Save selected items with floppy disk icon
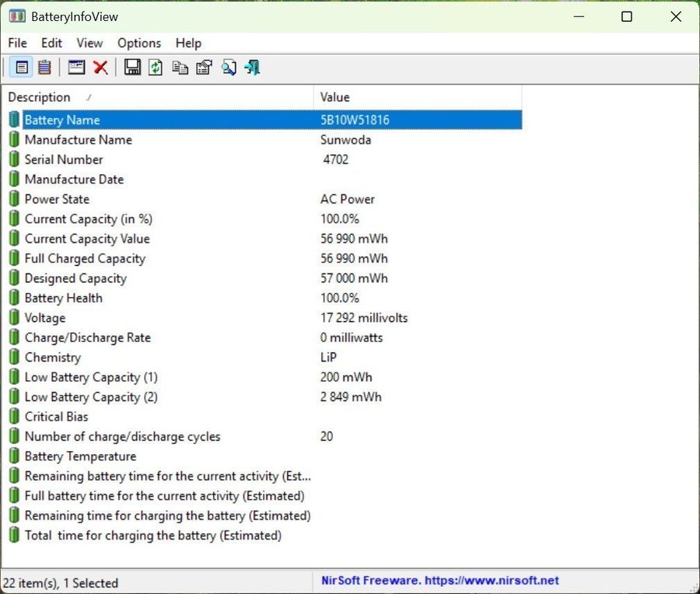The width and height of the screenshot is (700, 594). coord(132,68)
